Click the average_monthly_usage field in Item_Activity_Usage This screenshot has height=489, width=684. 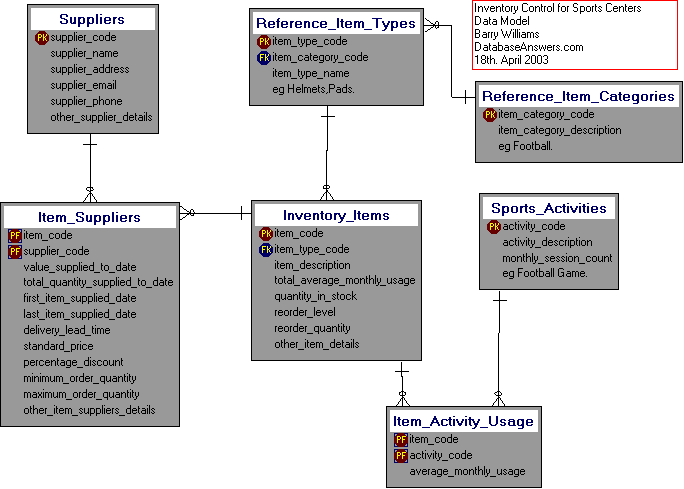pyautogui.click(x=467, y=472)
